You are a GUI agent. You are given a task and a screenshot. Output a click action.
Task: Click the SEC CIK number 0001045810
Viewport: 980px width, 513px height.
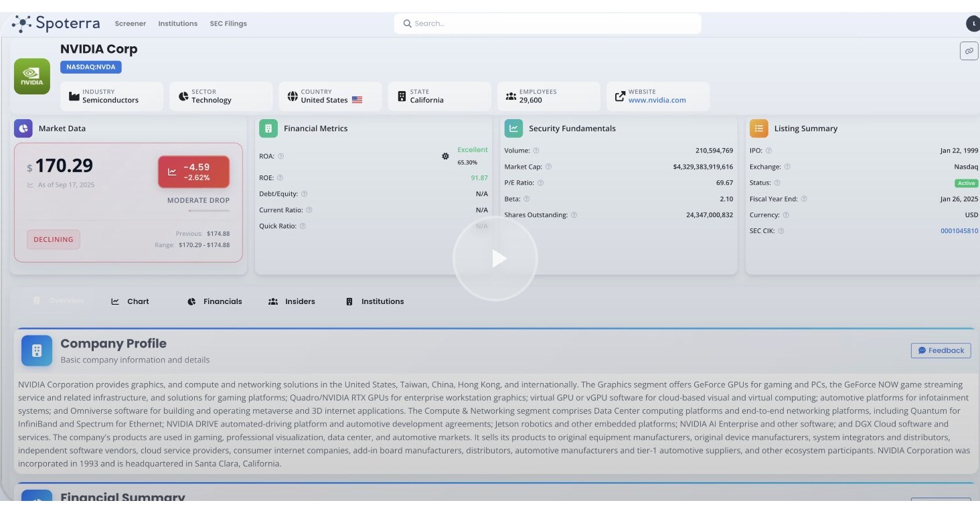pos(959,231)
